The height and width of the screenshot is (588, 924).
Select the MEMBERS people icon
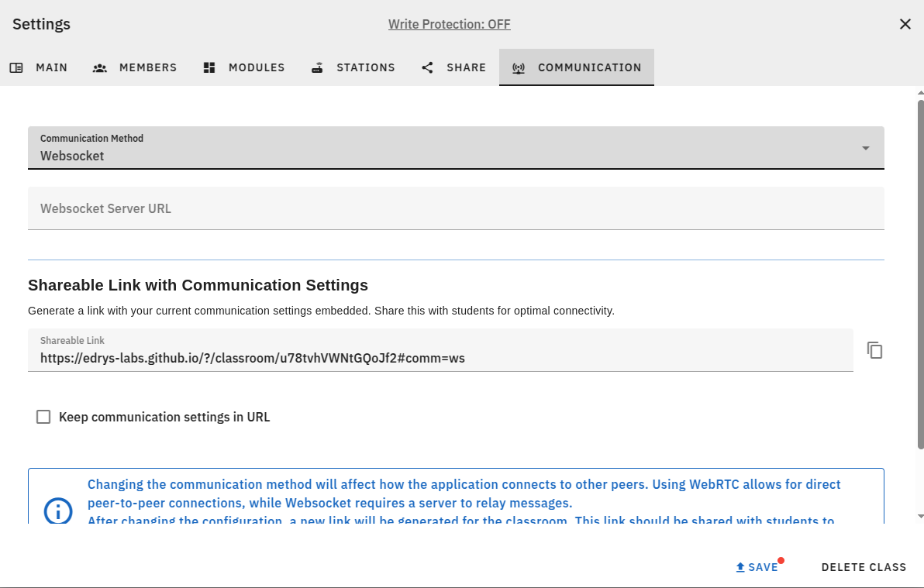point(99,67)
